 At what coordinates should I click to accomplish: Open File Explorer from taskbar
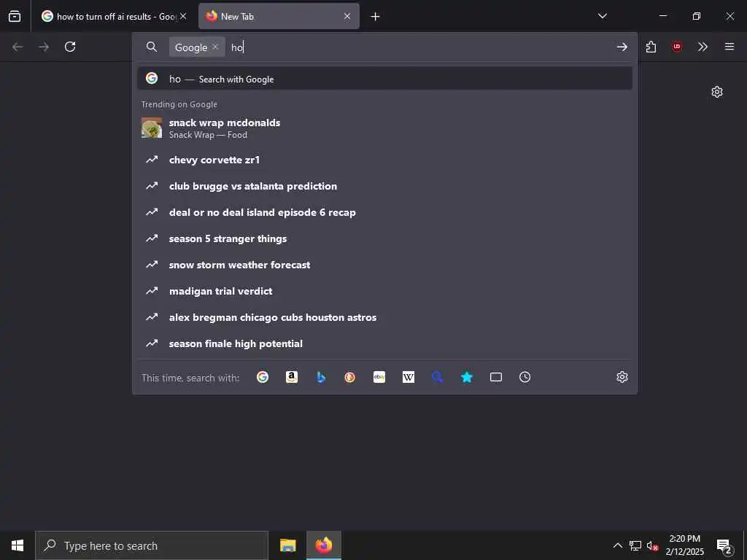(x=287, y=545)
